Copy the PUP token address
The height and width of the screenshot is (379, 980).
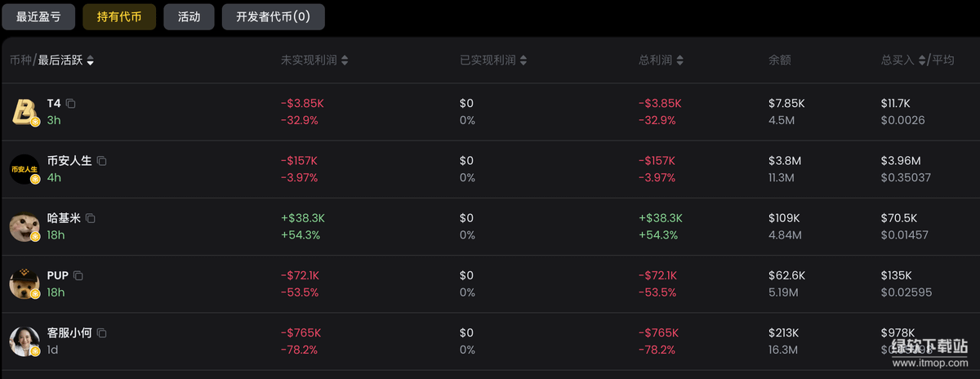click(x=78, y=276)
